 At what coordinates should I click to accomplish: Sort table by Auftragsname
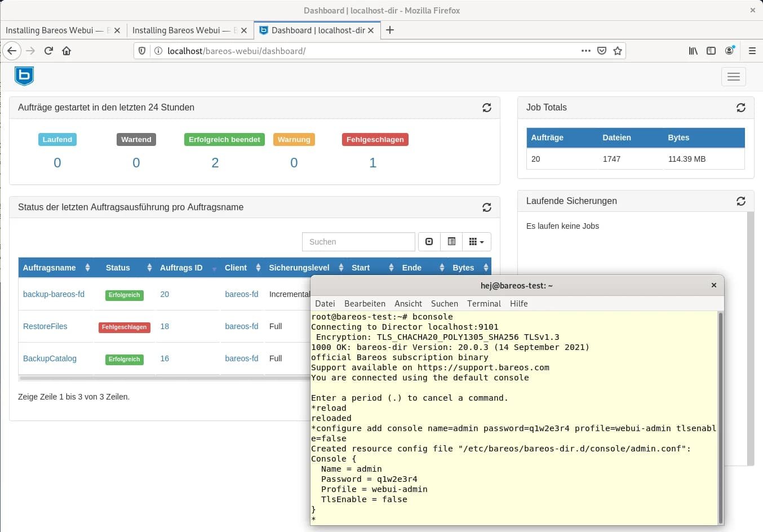[x=56, y=268]
